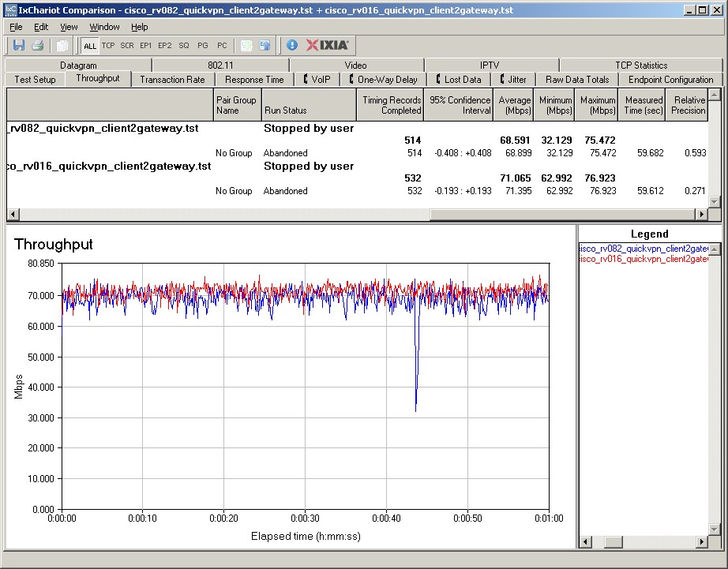The height and width of the screenshot is (569, 728).
Task: Switch to the Response Time tab
Action: pyautogui.click(x=254, y=80)
